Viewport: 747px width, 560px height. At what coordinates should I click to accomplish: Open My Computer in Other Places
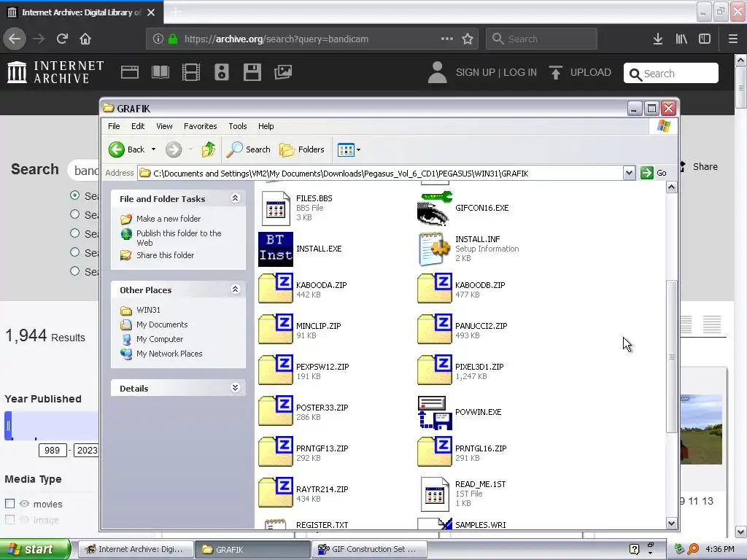tap(160, 339)
